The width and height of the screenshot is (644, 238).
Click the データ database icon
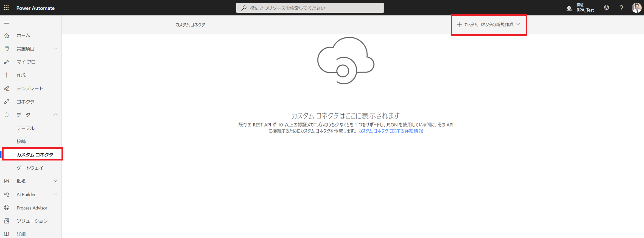[7, 115]
